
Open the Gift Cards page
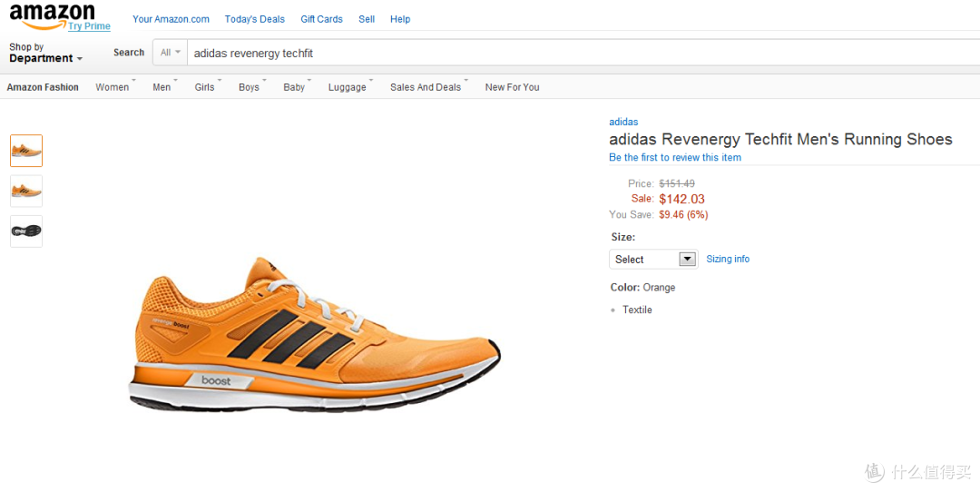321,19
